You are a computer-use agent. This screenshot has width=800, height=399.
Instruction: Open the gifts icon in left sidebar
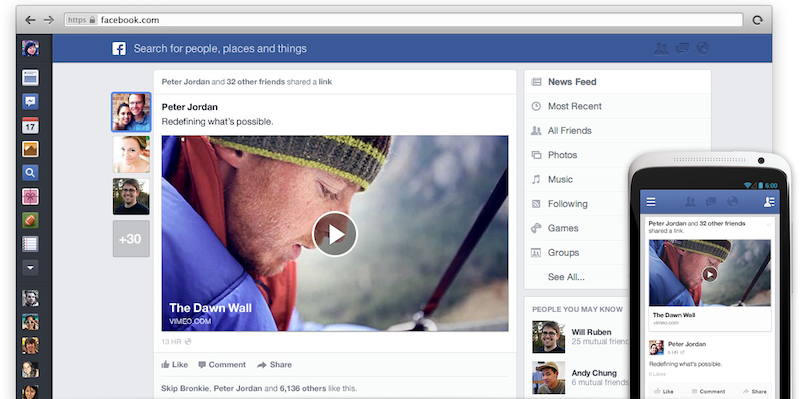click(x=30, y=196)
